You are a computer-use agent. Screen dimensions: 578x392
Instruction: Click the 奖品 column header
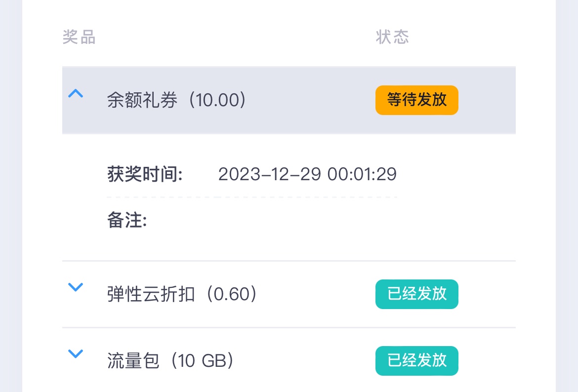[79, 38]
